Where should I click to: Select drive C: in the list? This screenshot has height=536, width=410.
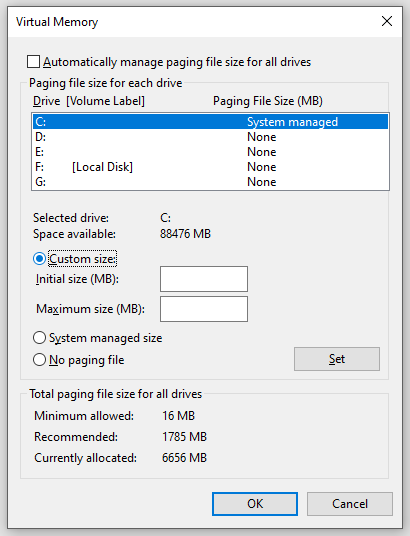pyautogui.click(x=210, y=122)
